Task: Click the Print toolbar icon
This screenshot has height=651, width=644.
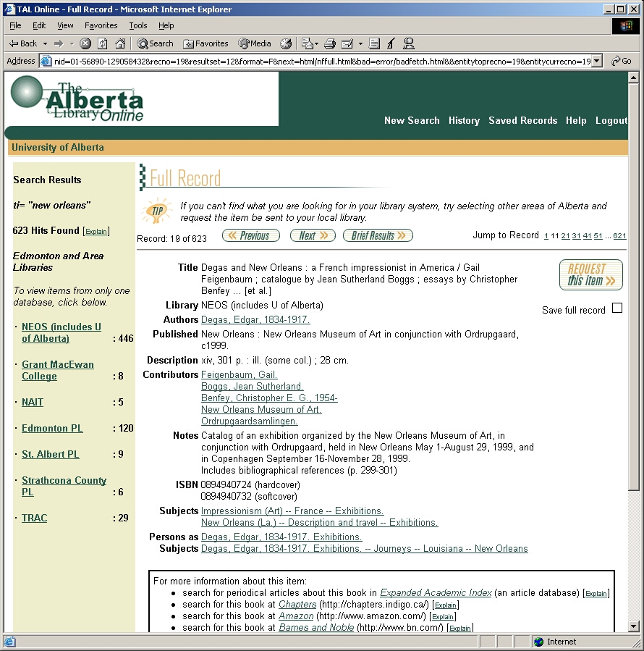Action: click(330, 43)
